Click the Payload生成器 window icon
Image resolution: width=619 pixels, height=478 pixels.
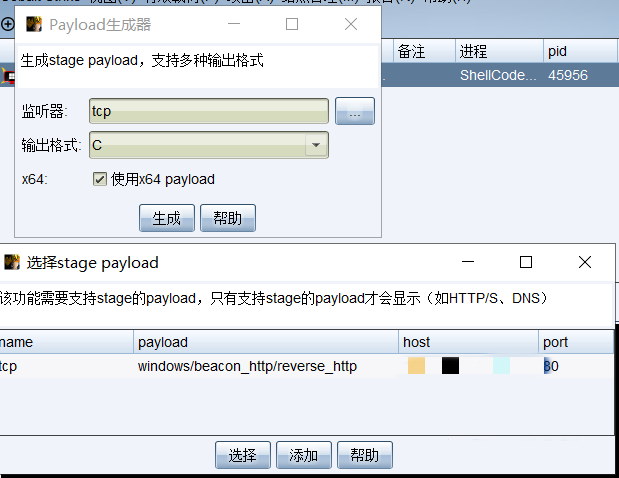tap(34, 24)
